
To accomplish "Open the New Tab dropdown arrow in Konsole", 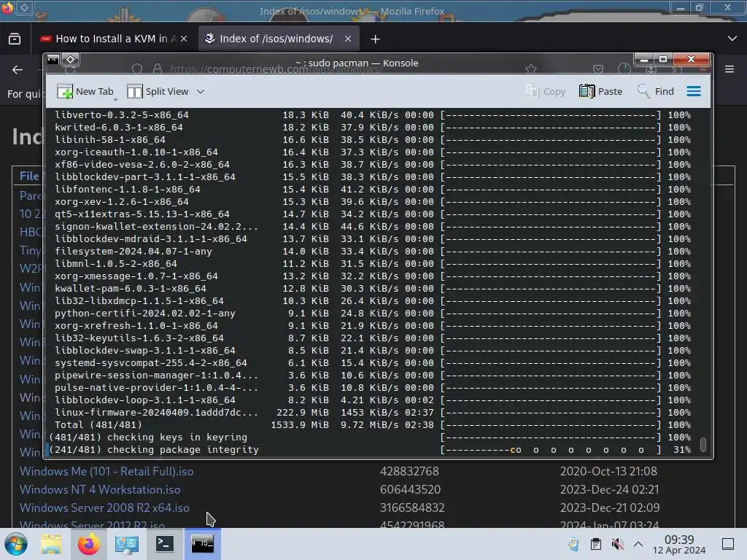I will (115, 99).
